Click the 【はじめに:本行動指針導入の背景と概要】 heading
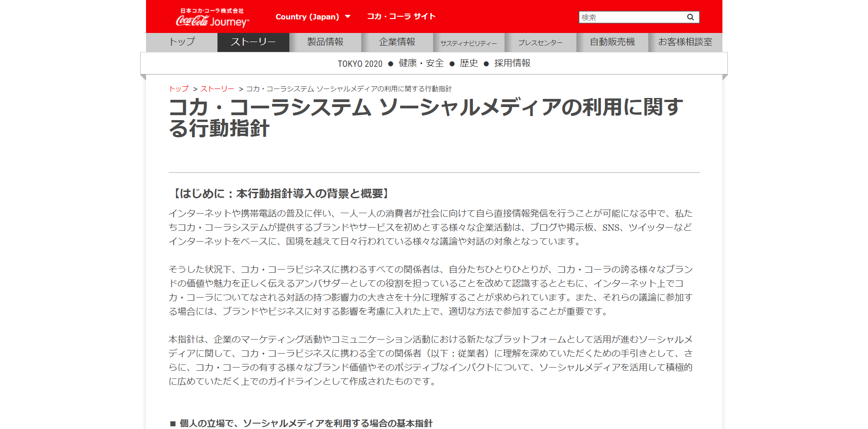The image size is (868, 429). click(280, 193)
